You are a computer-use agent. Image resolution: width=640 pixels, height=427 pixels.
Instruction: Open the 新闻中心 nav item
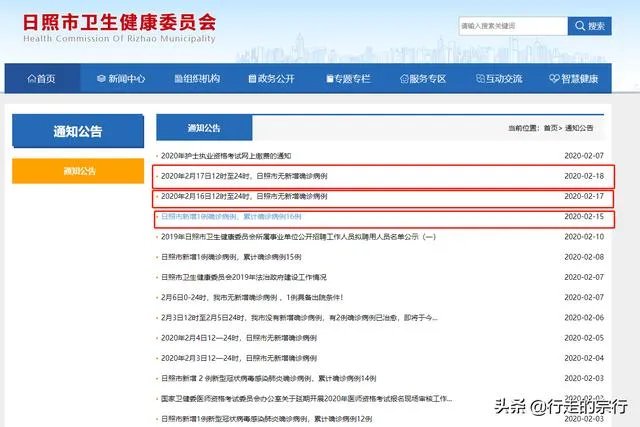click(121, 79)
